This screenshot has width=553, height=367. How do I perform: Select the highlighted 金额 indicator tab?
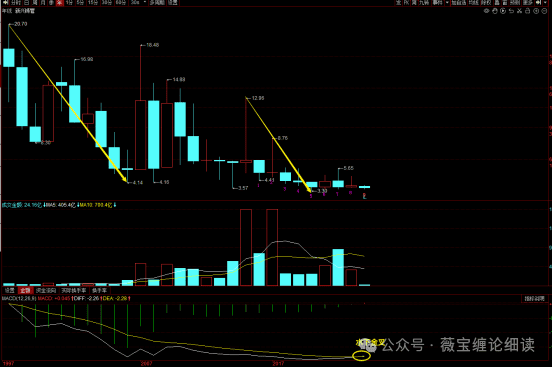pos(25,290)
